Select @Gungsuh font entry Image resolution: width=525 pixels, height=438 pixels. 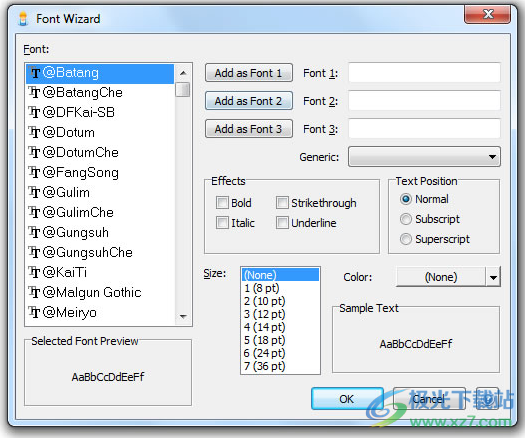[x=100, y=232]
